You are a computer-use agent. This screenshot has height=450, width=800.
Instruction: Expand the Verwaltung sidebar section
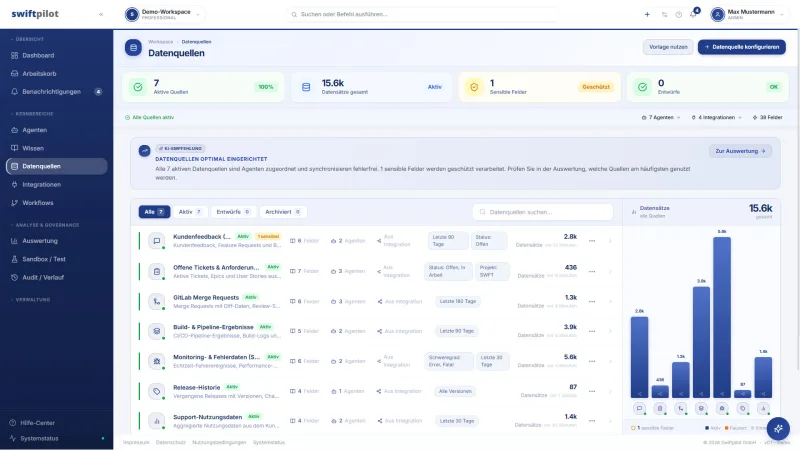pos(31,299)
